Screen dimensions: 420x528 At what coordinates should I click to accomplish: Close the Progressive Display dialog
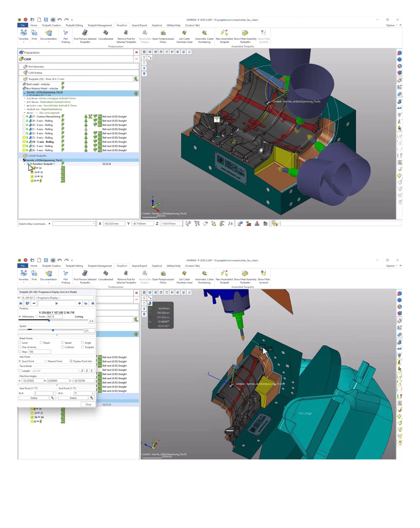coord(88,404)
